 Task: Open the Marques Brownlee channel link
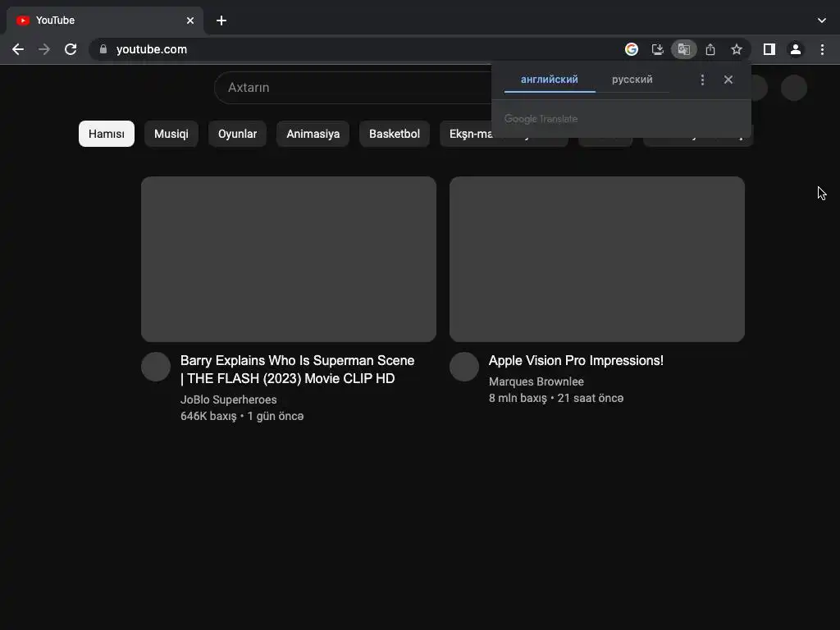(536, 381)
